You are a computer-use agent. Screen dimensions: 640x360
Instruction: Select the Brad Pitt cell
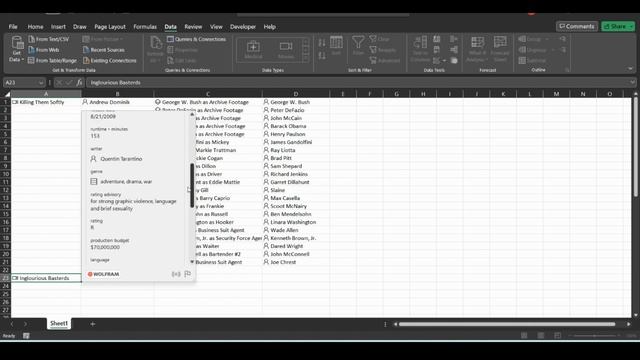(296, 158)
